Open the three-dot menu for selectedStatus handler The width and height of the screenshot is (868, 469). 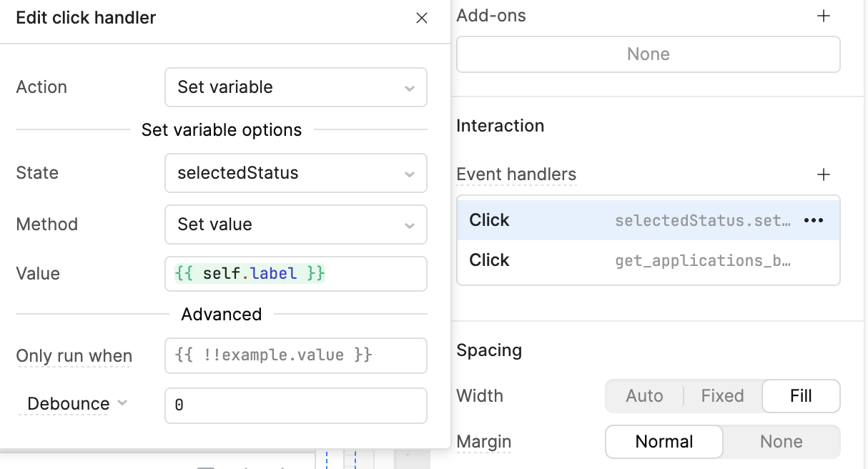[814, 220]
